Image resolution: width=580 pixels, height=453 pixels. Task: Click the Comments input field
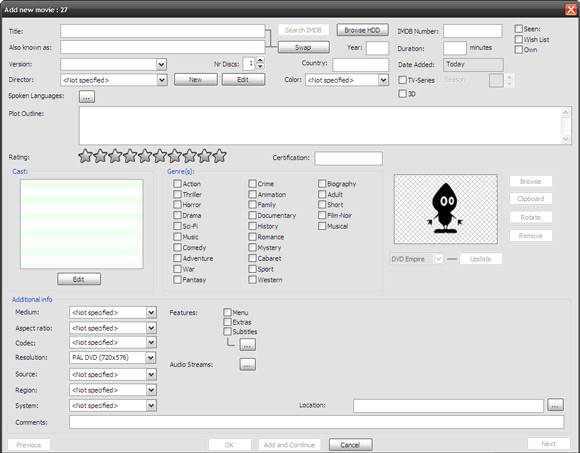[x=317, y=422]
